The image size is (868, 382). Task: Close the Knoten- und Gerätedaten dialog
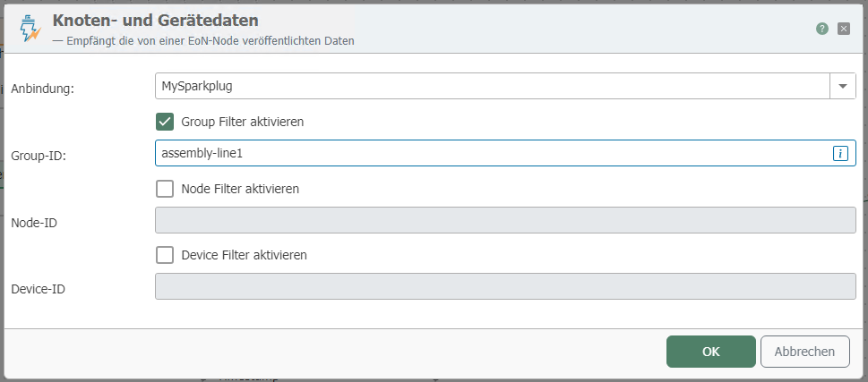tap(843, 29)
